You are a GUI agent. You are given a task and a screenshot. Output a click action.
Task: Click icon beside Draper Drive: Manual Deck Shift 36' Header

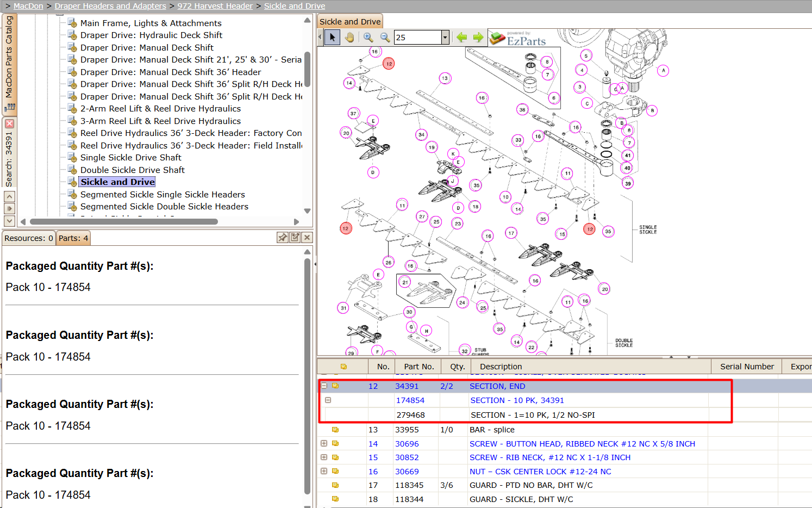pyautogui.click(x=72, y=72)
